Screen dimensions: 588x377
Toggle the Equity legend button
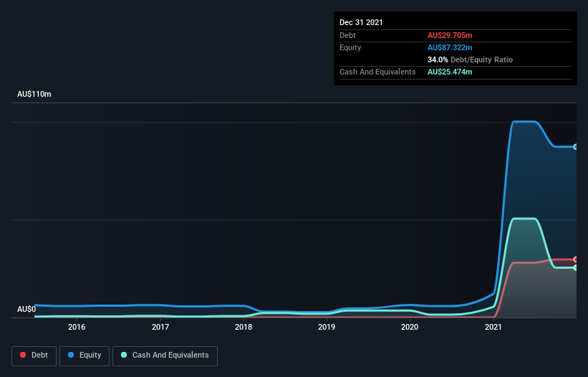[x=85, y=355]
